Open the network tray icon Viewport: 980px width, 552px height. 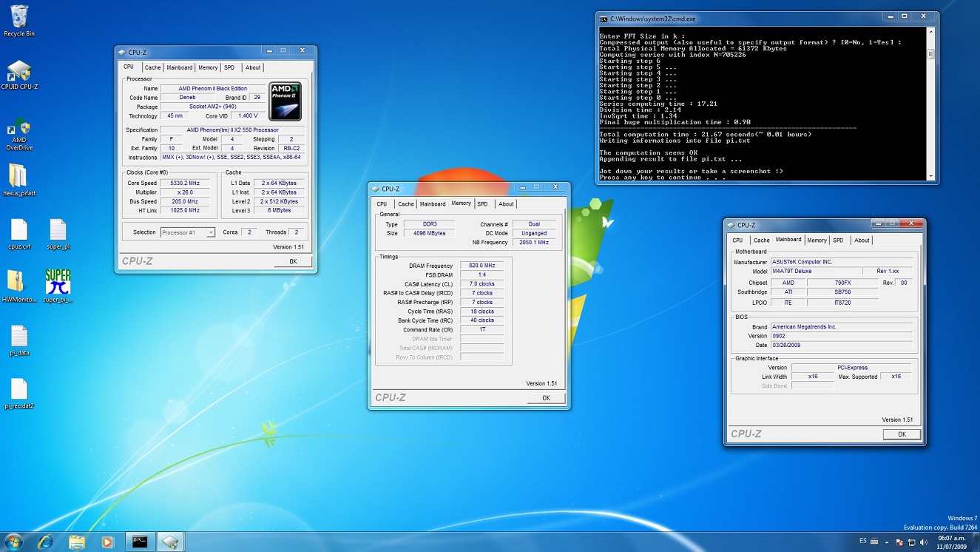(x=910, y=542)
